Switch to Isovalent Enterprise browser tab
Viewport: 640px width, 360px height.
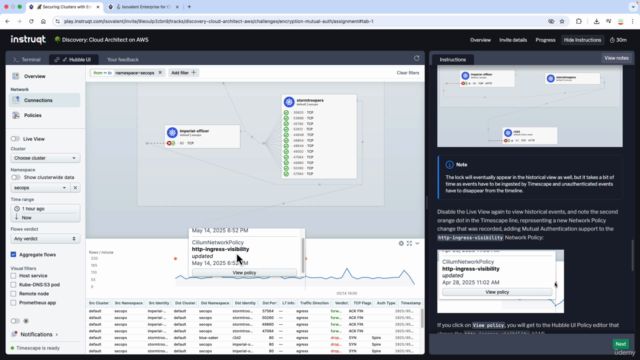click(x=144, y=7)
